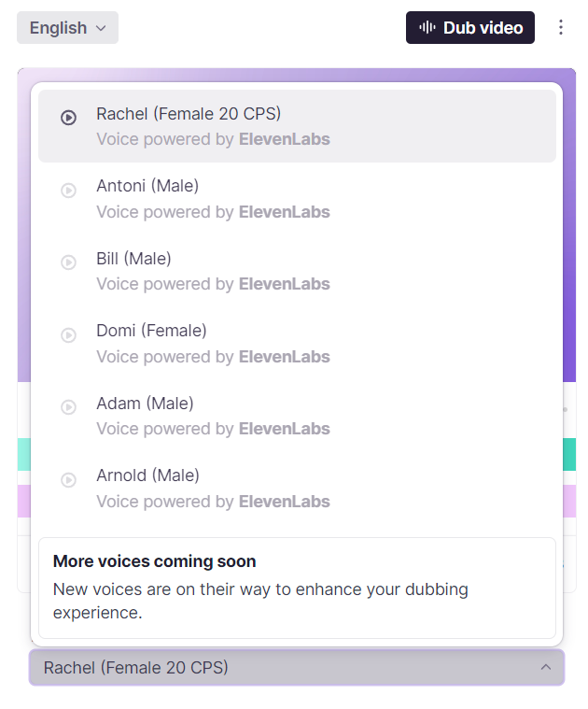Play preview of Adam voice
This screenshot has width=588, height=709.
coord(69,407)
